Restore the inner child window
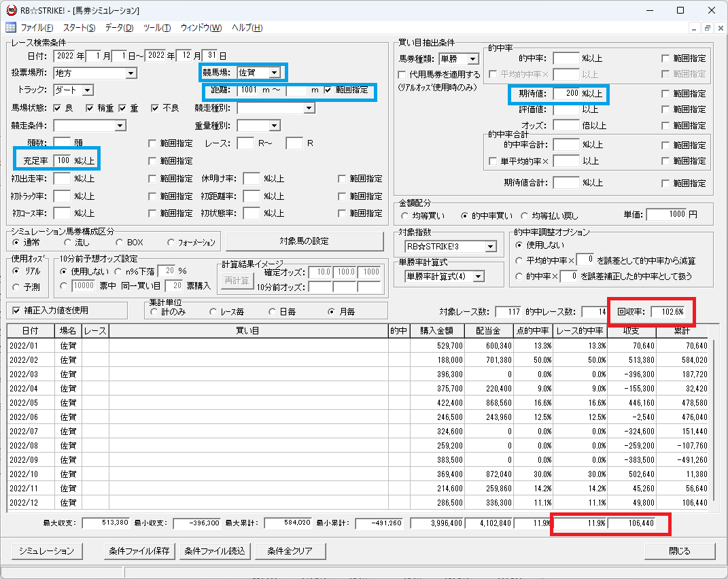728x579 pixels. tap(707, 28)
